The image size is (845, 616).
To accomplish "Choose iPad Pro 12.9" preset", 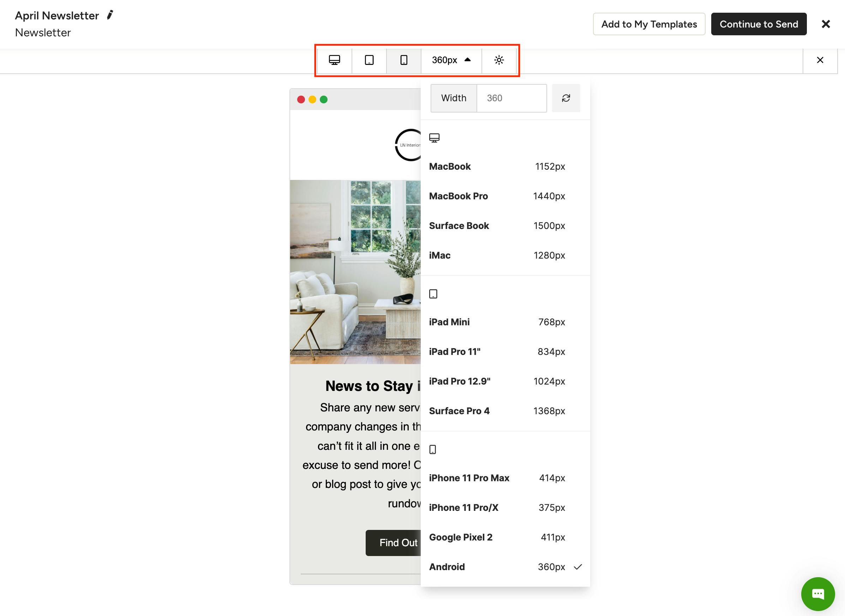I will pyautogui.click(x=497, y=381).
